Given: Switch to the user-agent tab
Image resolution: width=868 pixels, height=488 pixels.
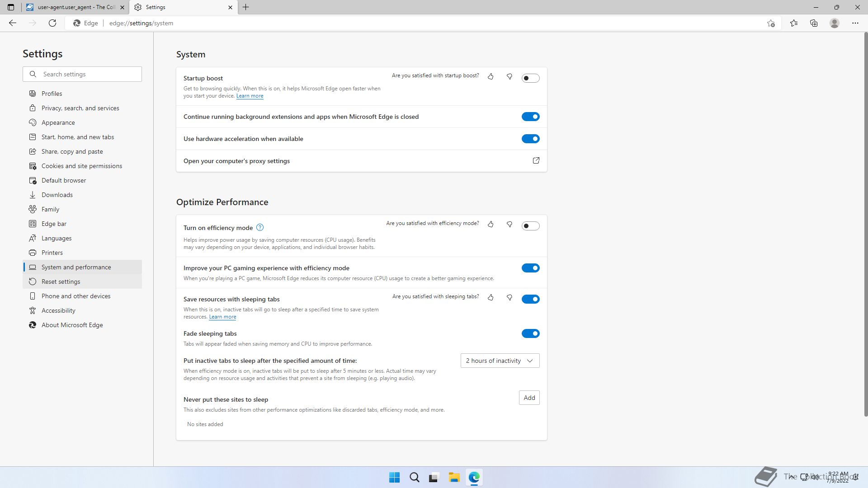Looking at the screenshot, I should 75,7.
